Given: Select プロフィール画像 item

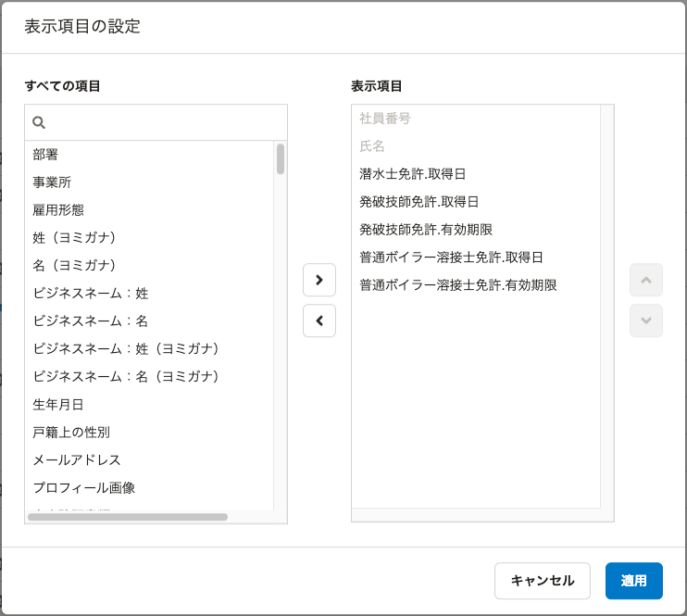Looking at the screenshot, I should tap(83, 488).
